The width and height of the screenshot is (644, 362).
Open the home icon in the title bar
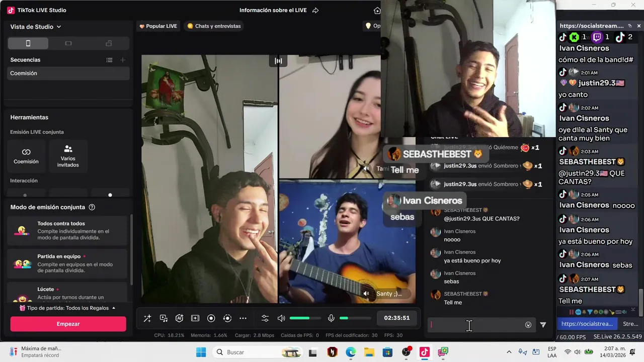coord(377,10)
